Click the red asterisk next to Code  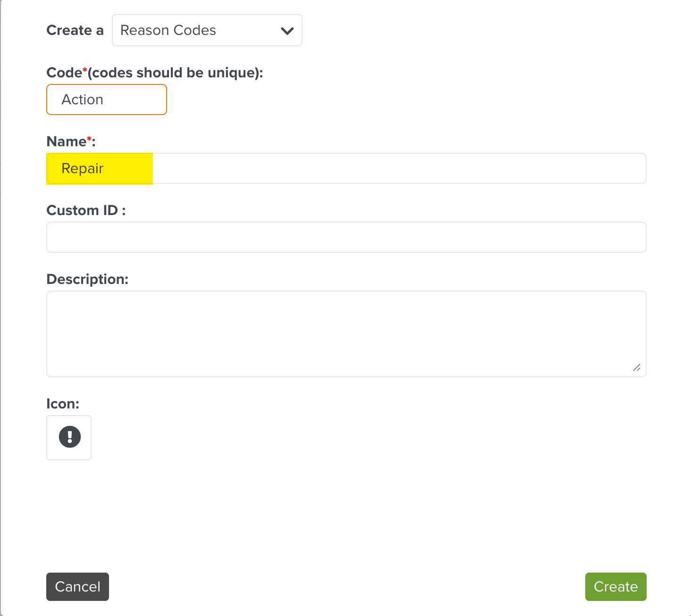pos(85,70)
